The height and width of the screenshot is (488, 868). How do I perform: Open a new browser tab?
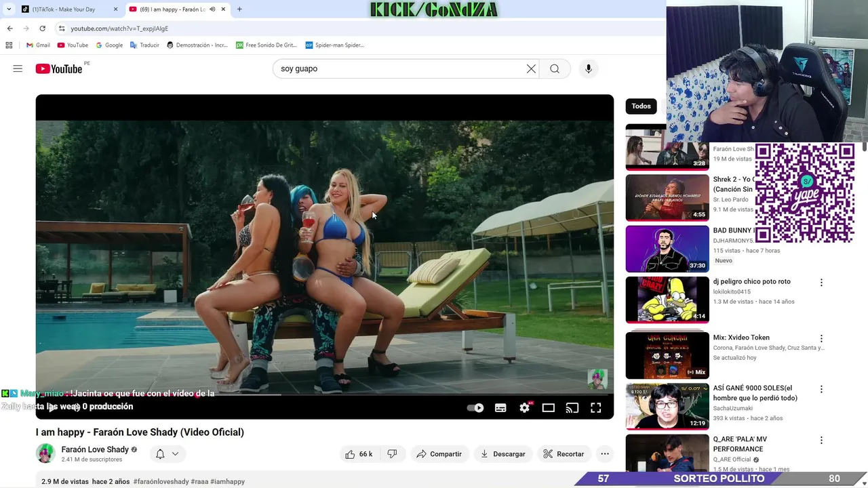[x=239, y=9]
